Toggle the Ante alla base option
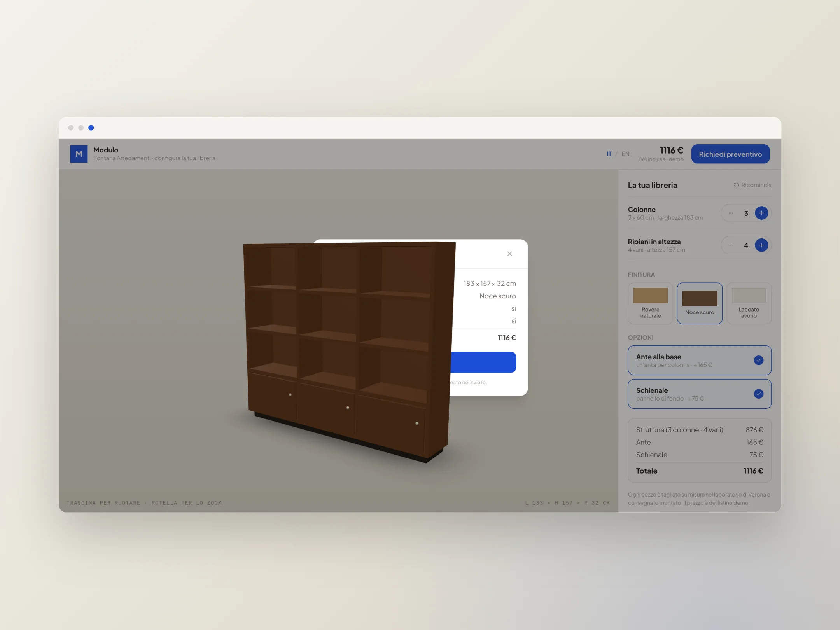This screenshot has height=630, width=840. pyautogui.click(x=700, y=360)
